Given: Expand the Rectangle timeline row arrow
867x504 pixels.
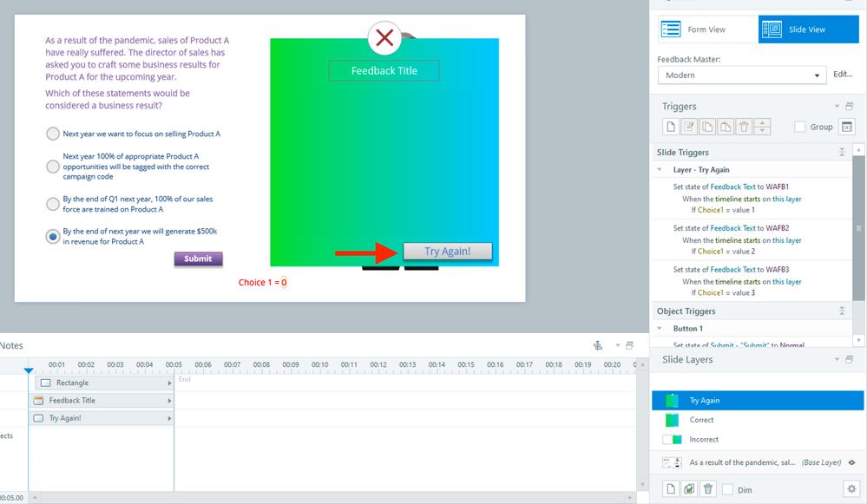Looking at the screenshot, I should tap(169, 383).
